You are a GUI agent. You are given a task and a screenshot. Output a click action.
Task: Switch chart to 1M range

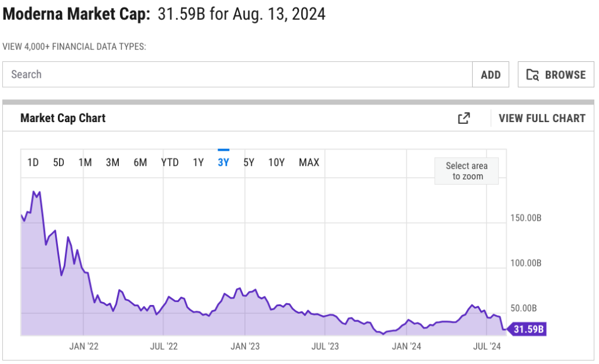tap(85, 162)
